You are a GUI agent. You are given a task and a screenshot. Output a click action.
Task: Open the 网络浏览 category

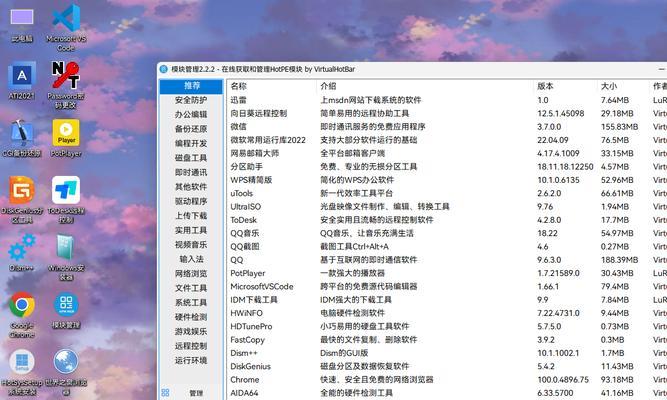click(x=191, y=274)
